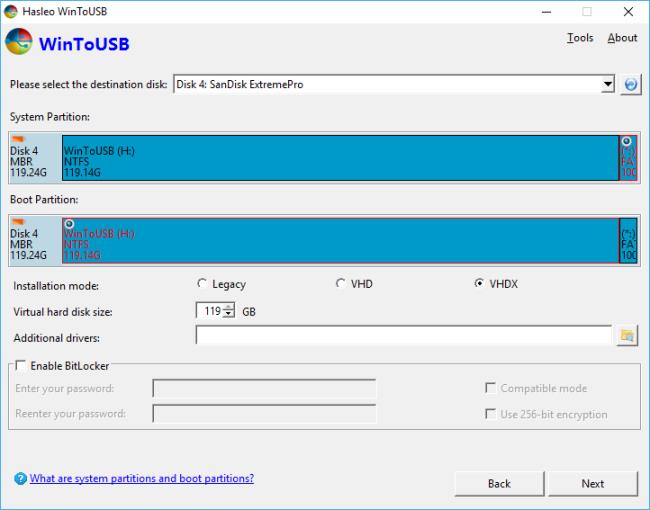
Task: Select the Legacy installation mode
Action: tap(204, 284)
